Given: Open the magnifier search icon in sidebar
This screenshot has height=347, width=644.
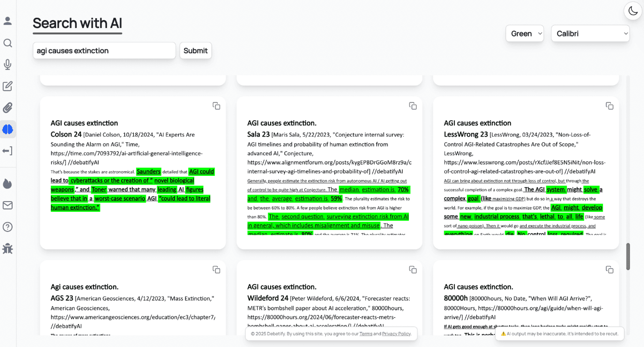Looking at the screenshot, I should click(x=7, y=43).
